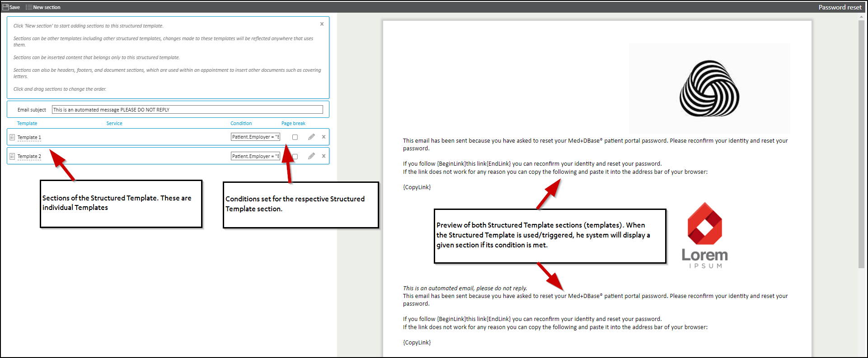This screenshot has height=358, width=868.
Task: Open the Template 2 link
Action: 29,156
